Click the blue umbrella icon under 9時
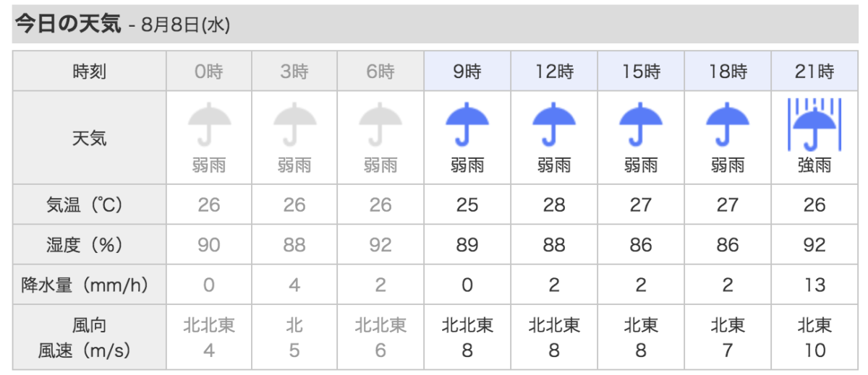 467,124
